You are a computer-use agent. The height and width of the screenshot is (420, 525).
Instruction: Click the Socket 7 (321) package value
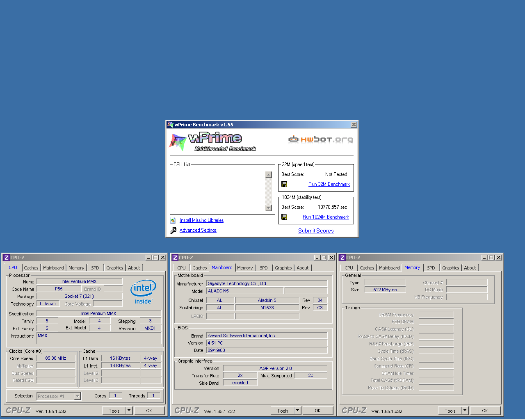[x=79, y=296]
